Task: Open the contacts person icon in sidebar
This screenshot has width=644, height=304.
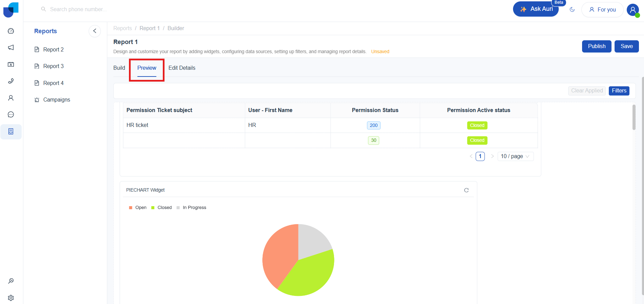Action: [11, 98]
